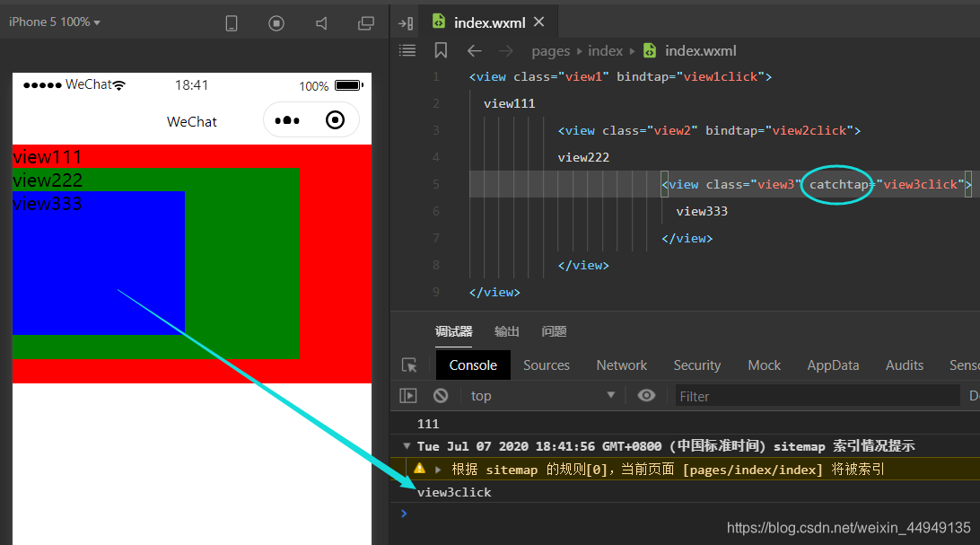980x545 pixels.
Task: Click the phone device rotate icon
Action: [232, 23]
